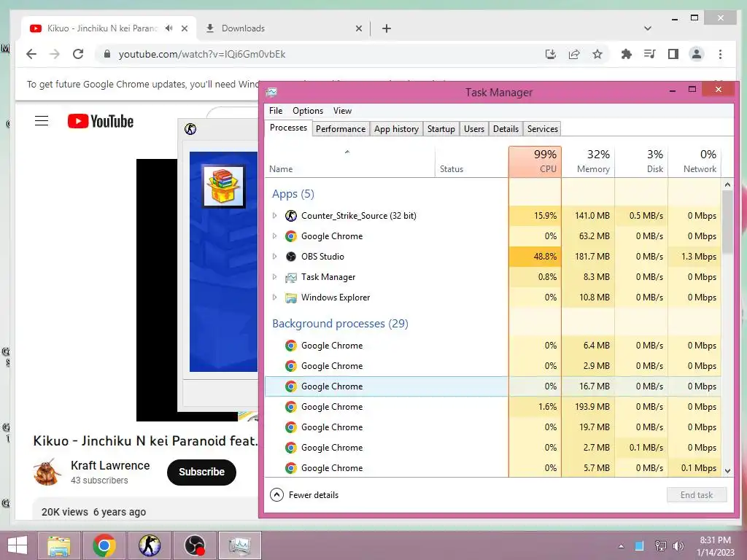Click the taskbar clock 8:31 PM

pos(715,540)
